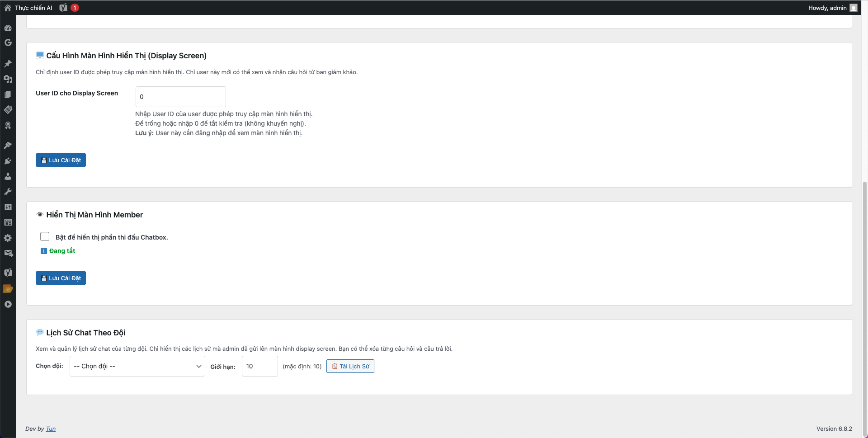
Task: Enable the Chatbox display checkbox
Action: point(45,236)
